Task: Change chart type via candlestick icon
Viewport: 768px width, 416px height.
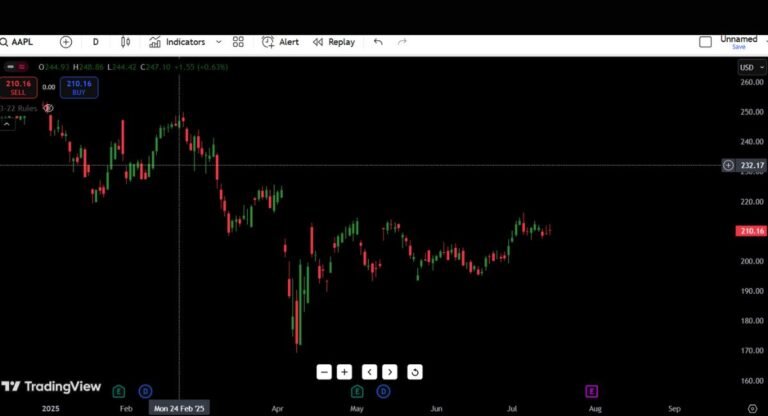Action: coord(125,42)
